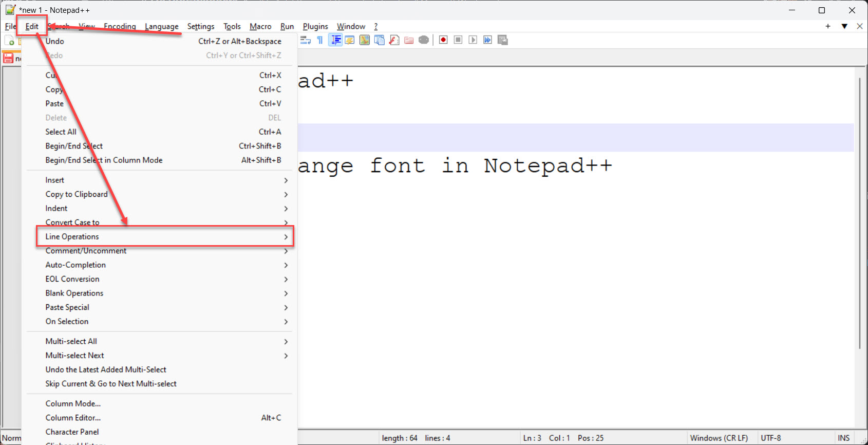The height and width of the screenshot is (445, 868).
Task: Open the Macro menu
Action: pos(260,26)
